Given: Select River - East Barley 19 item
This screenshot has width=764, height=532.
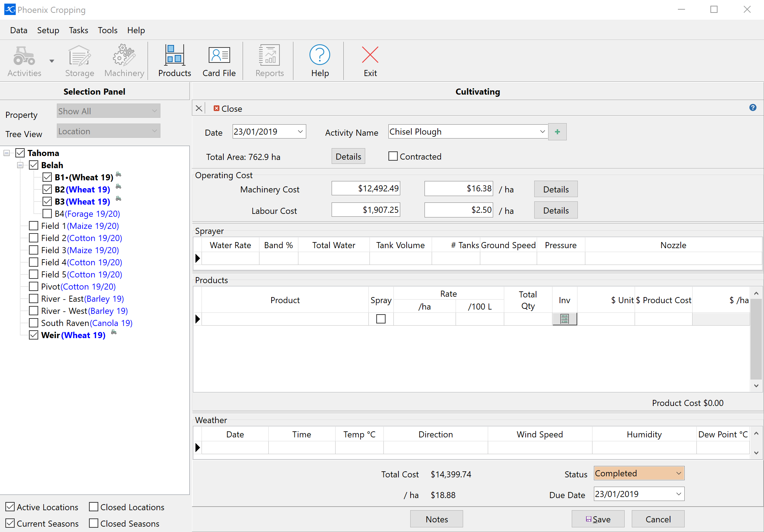Looking at the screenshot, I should 82,299.
